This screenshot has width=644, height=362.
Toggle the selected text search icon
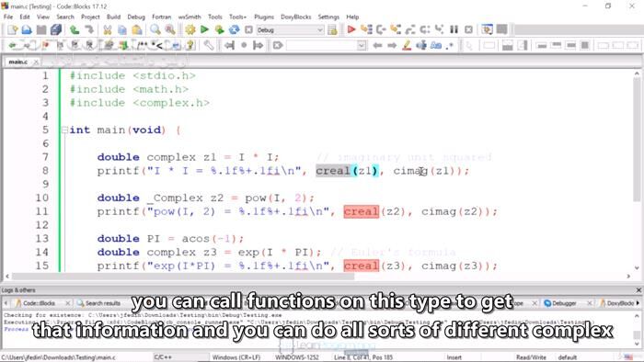[x=421, y=45]
